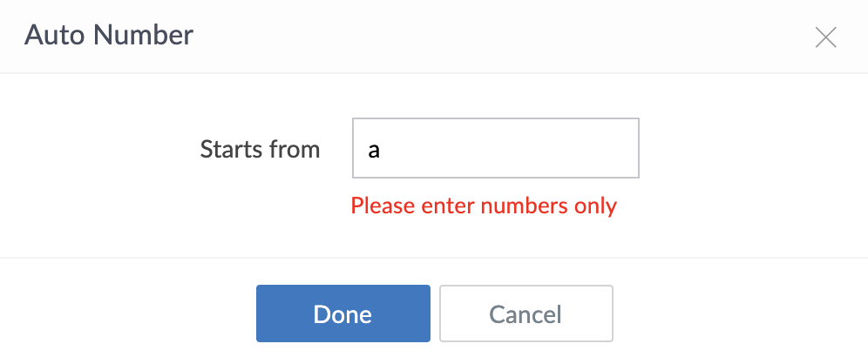Click the Auto Number dialog title
Screen dimensions: 868x364
109,36
